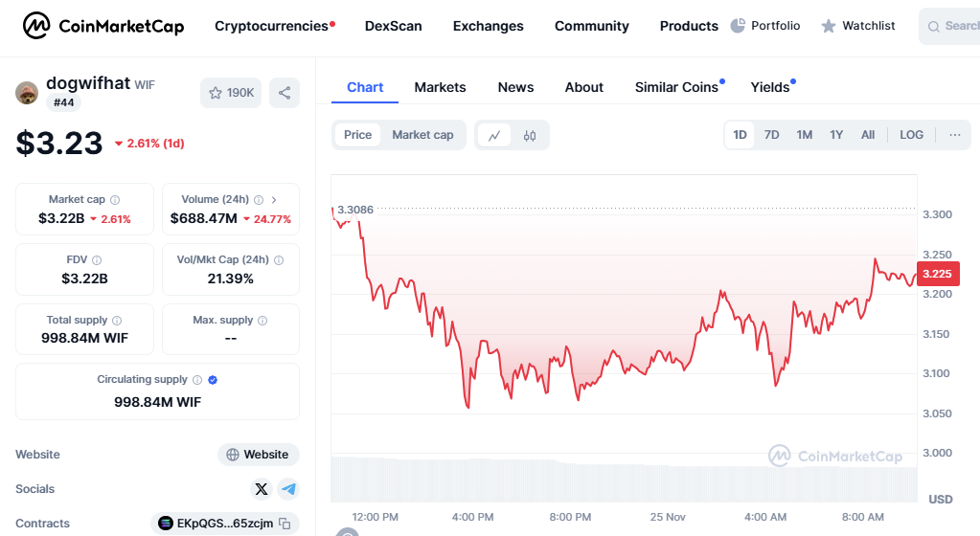The height and width of the screenshot is (536, 980).
Task: Show Market cap info tooltip icon
Action: click(115, 200)
